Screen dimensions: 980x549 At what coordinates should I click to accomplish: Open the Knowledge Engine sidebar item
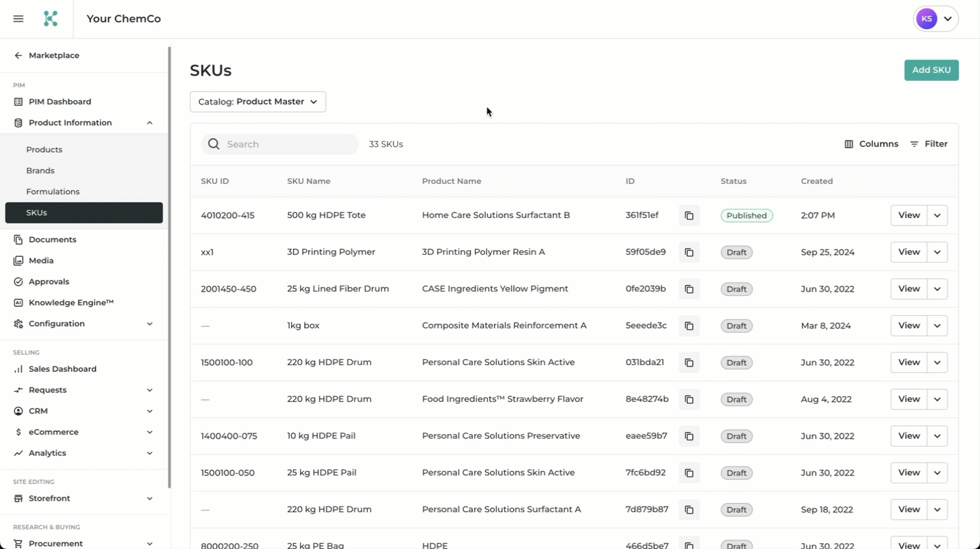point(71,303)
